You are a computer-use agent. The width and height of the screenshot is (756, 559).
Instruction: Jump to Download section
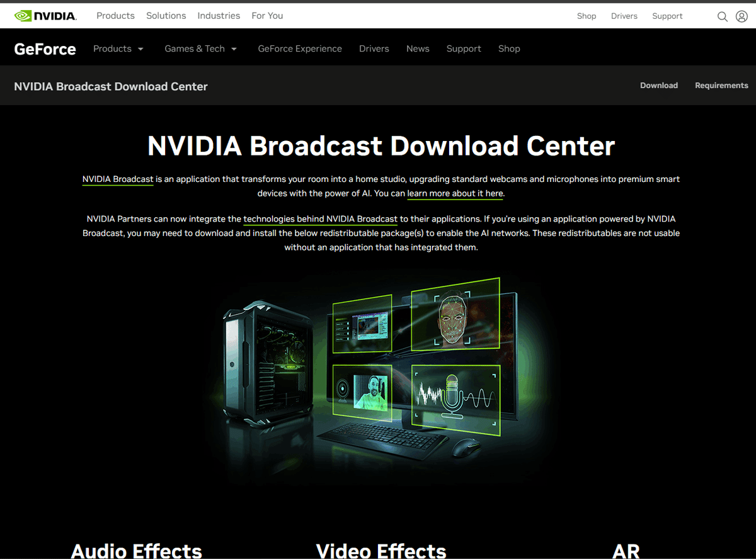coord(659,86)
